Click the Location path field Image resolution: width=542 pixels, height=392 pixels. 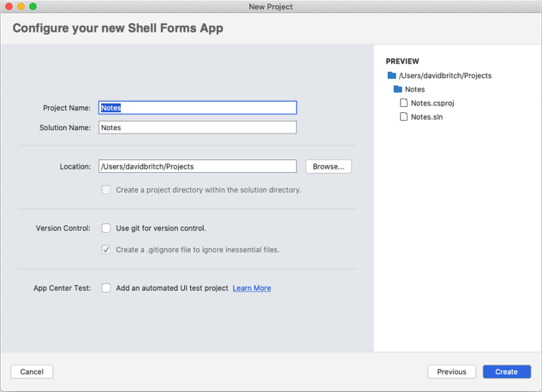(197, 166)
